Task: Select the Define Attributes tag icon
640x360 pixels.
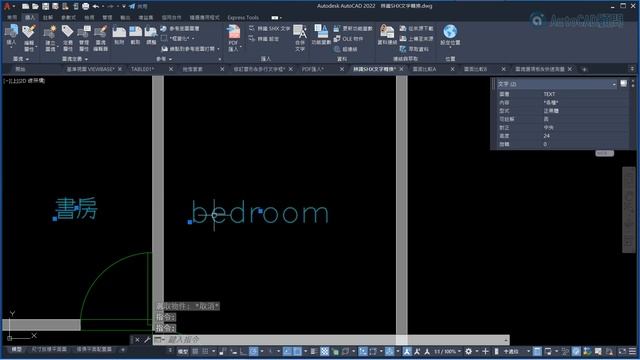Action: click(x=67, y=31)
